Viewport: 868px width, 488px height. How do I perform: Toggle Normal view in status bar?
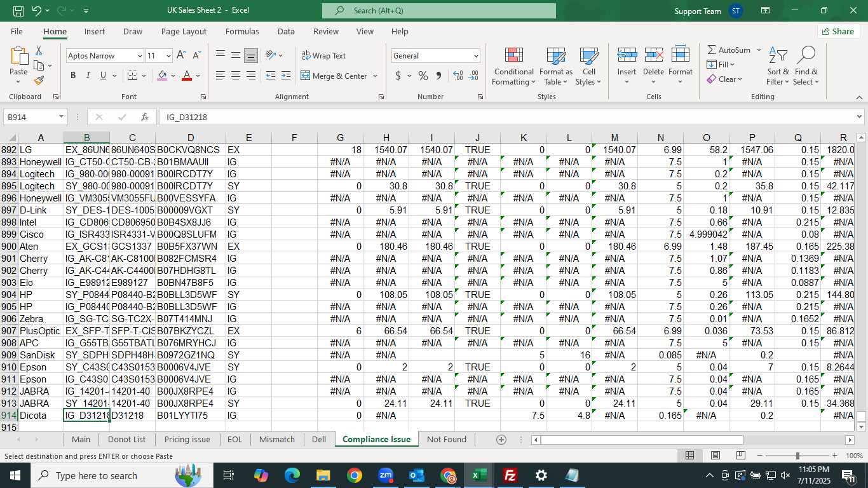tap(689, 456)
